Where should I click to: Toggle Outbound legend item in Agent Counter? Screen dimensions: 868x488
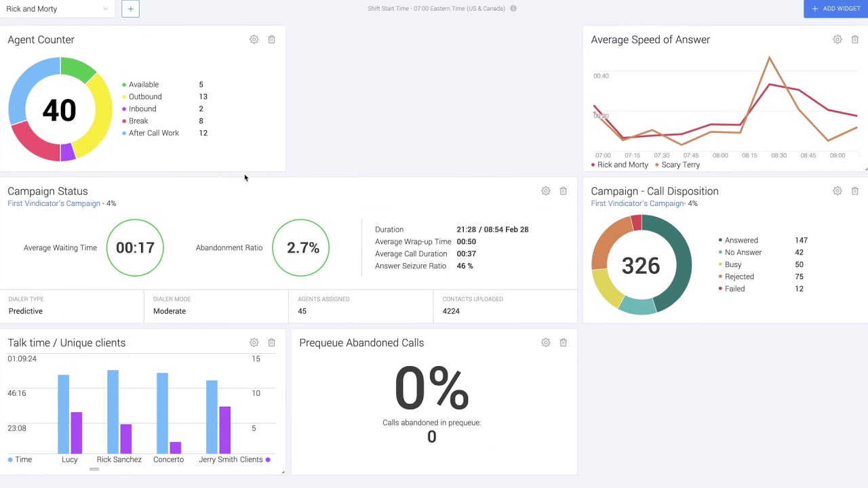tap(141, 97)
